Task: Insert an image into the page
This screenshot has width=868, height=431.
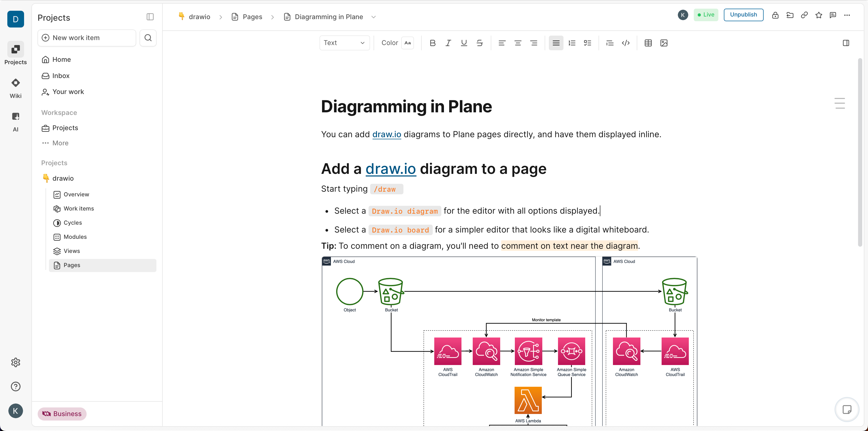Action: click(664, 43)
